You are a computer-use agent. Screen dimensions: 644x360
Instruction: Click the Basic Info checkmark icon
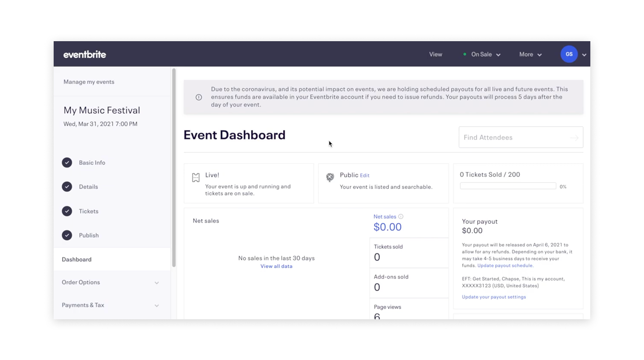(x=67, y=163)
